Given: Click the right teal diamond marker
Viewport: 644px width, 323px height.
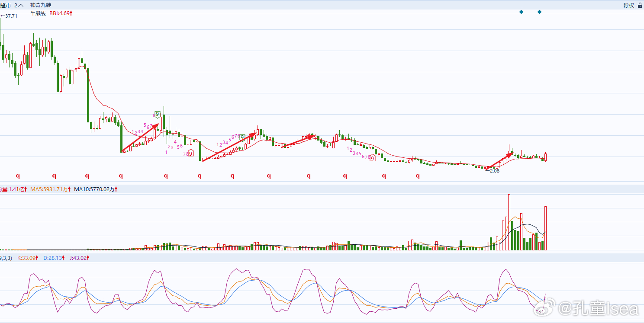Looking at the screenshot, I should [539, 12].
